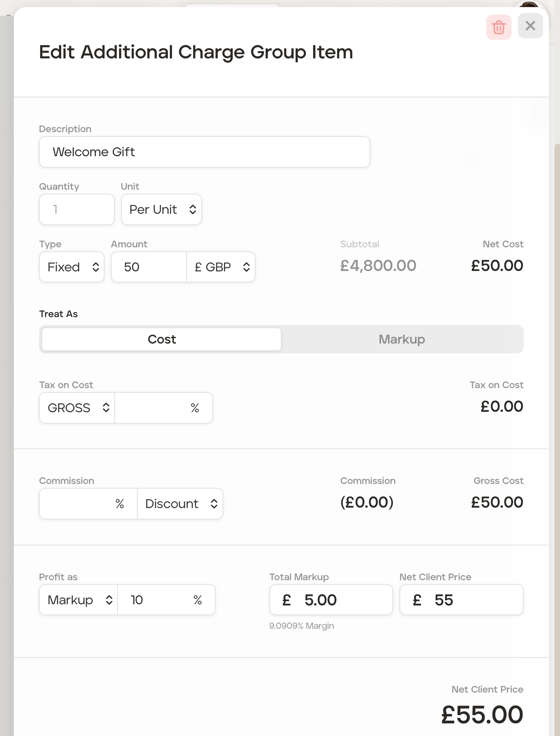The width and height of the screenshot is (560, 736).
Task: Click the markup percentage field showing 10
Action: (x=158, y=600)
